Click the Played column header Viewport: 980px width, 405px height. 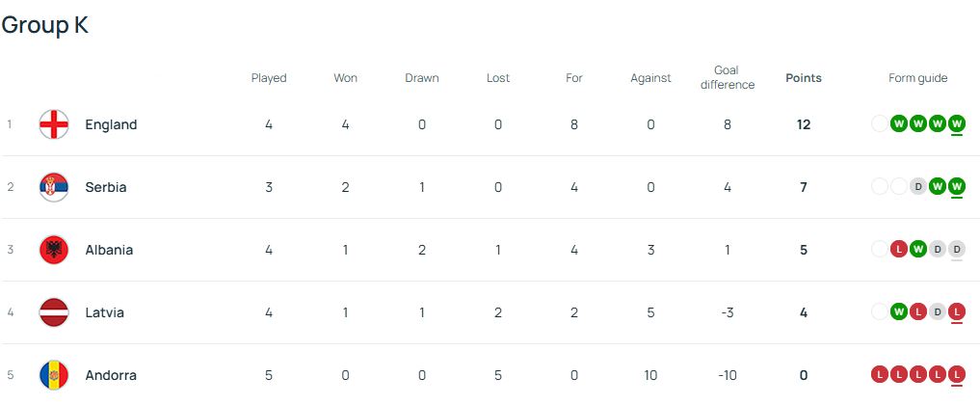pyautogui.click(x=269, y=78)
